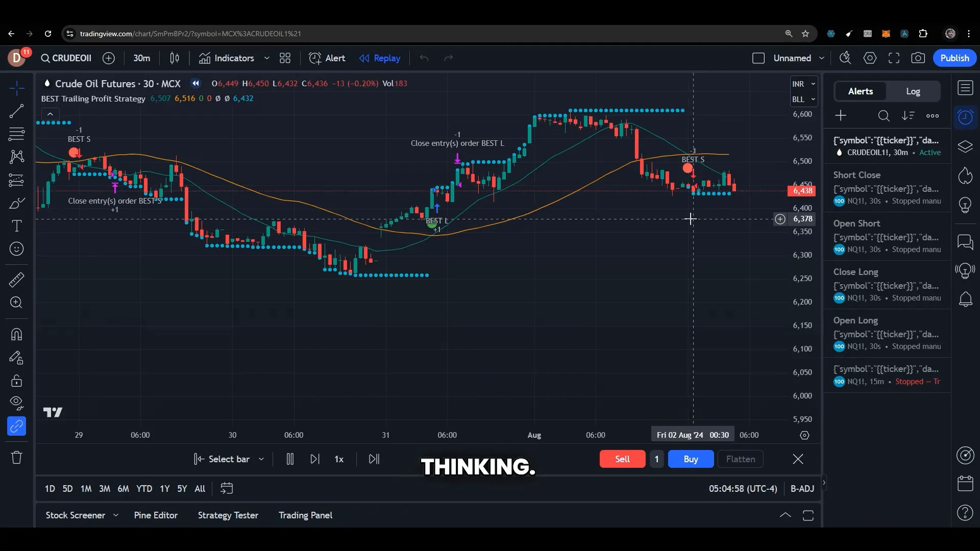
Task: Click the red Sell button
Action: [x=622, y=459]
